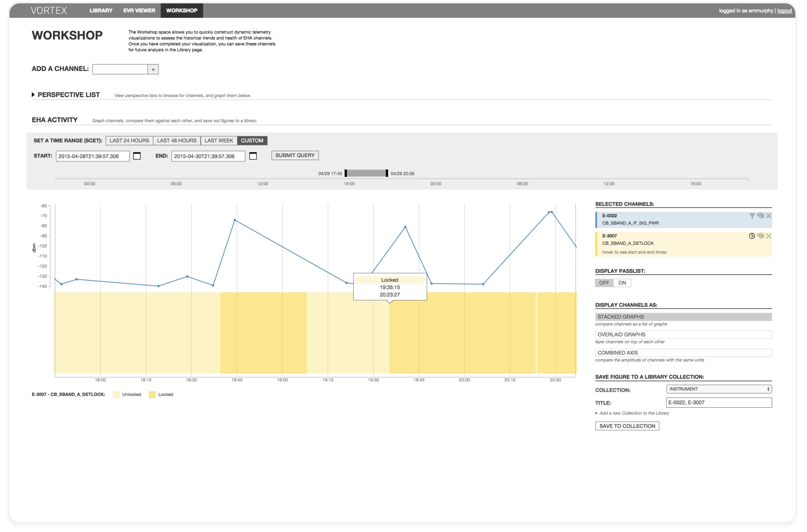Open the COLLECTION dropdown showing INSTRUMENT
807x532 pixels.
pos(719,389)
